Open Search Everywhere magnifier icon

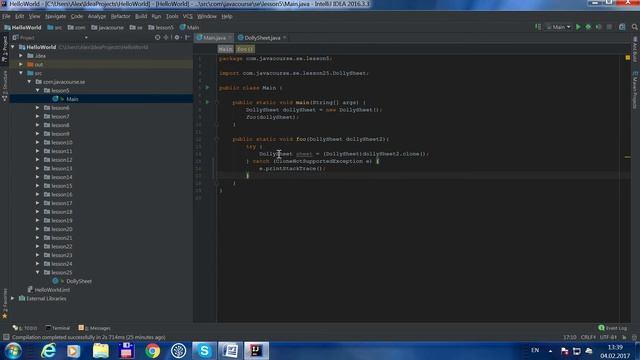click(635, 27)
